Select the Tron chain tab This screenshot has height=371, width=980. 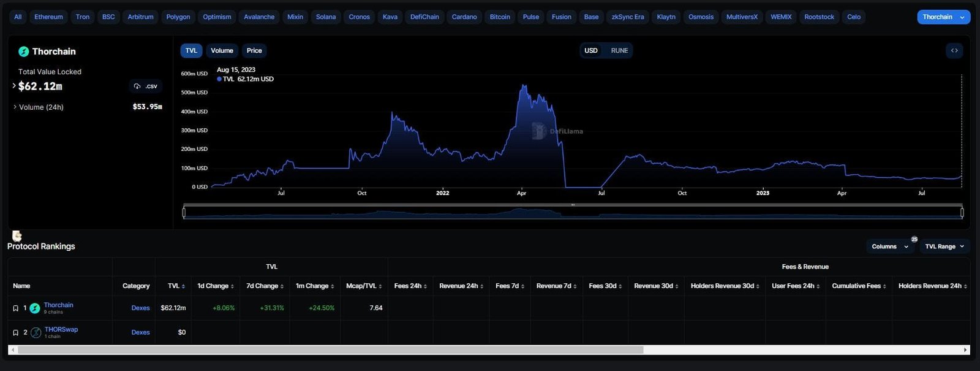click(83, 17)
